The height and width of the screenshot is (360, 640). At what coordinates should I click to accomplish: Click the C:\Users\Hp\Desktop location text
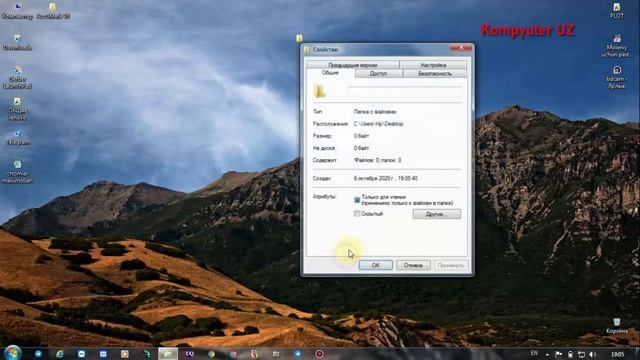click(378, 124)
